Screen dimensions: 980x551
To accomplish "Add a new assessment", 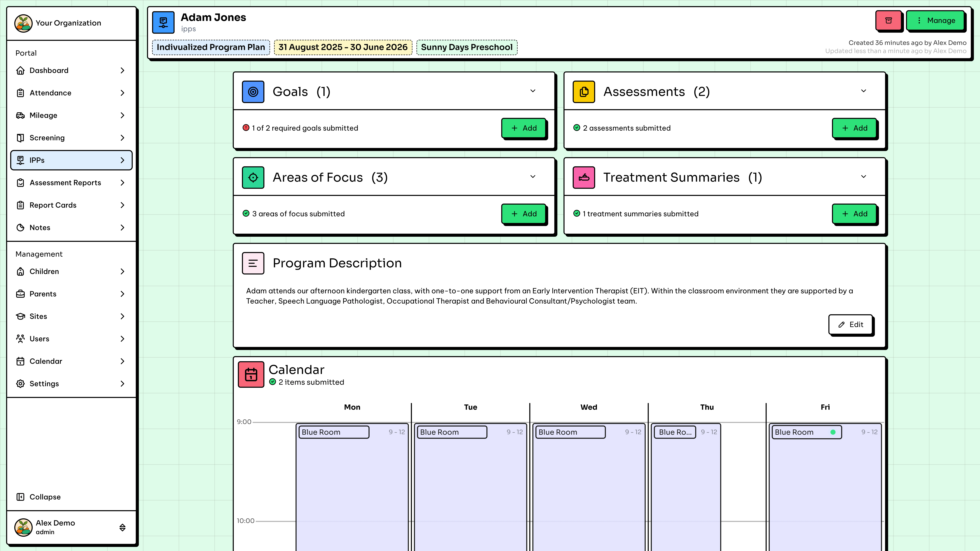I will tap(854, 128).
